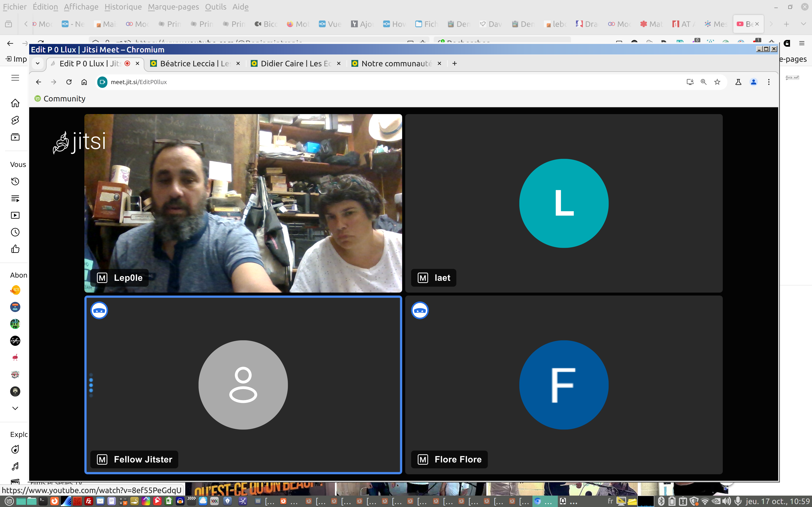Click the Chromium reload page icon

pos(69,82)
